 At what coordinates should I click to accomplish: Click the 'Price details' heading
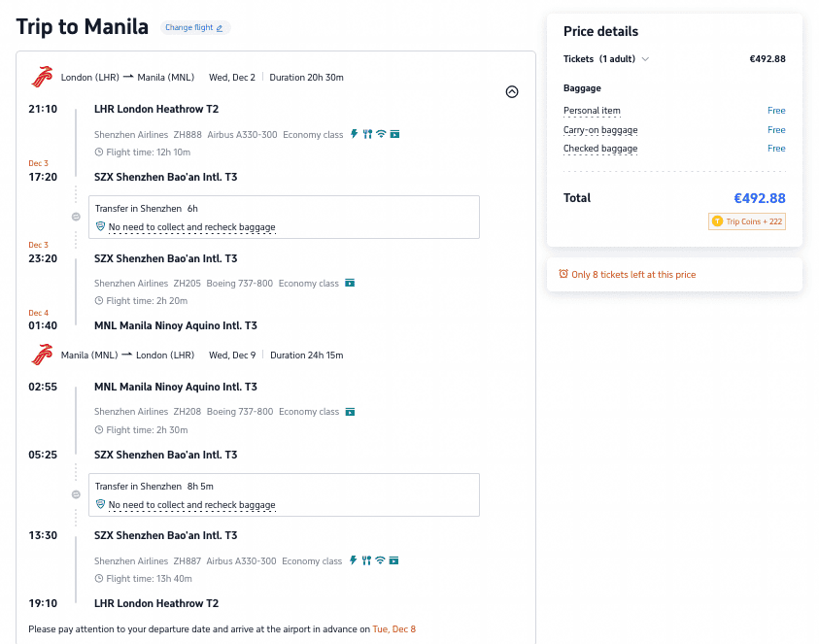[x=600, y=31]
